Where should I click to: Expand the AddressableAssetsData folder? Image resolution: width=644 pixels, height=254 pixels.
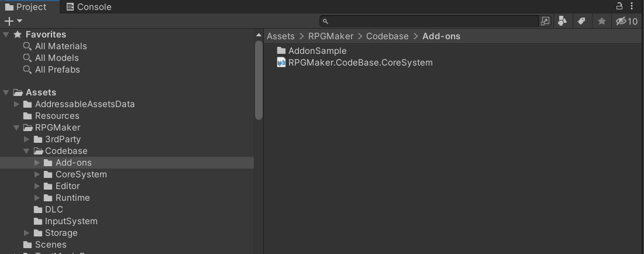(x=16, y=104)
